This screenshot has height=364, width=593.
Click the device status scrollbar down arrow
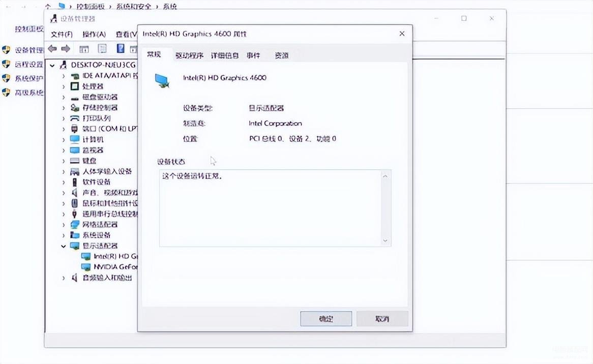point(385,240)
